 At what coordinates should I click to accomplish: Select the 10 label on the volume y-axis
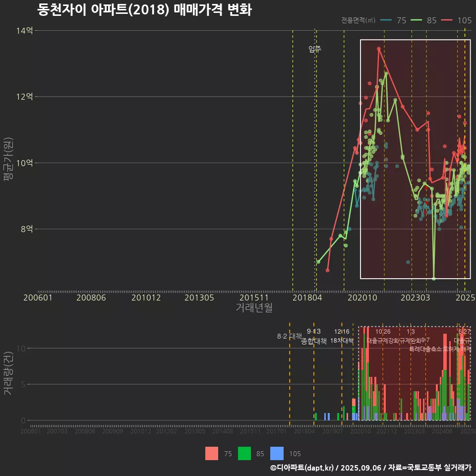coord(21,349)
